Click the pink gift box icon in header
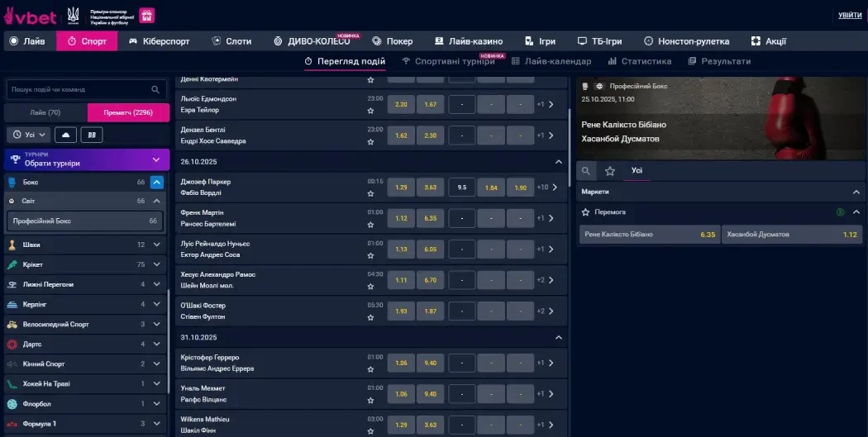868x437 pixels. pos(146,16)
